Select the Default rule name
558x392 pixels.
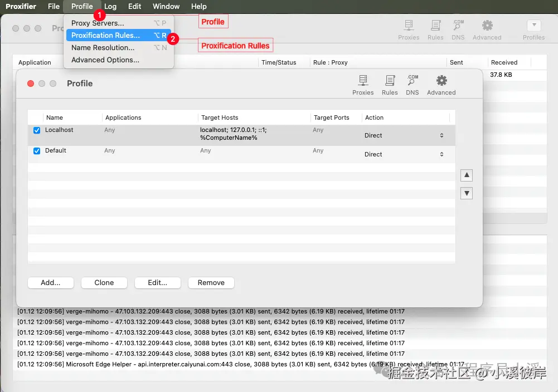(56, 151)
